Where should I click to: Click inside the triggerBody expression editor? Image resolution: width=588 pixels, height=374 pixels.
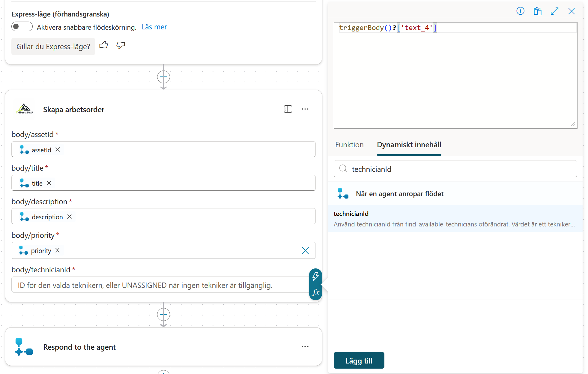[x=455, y=75]
